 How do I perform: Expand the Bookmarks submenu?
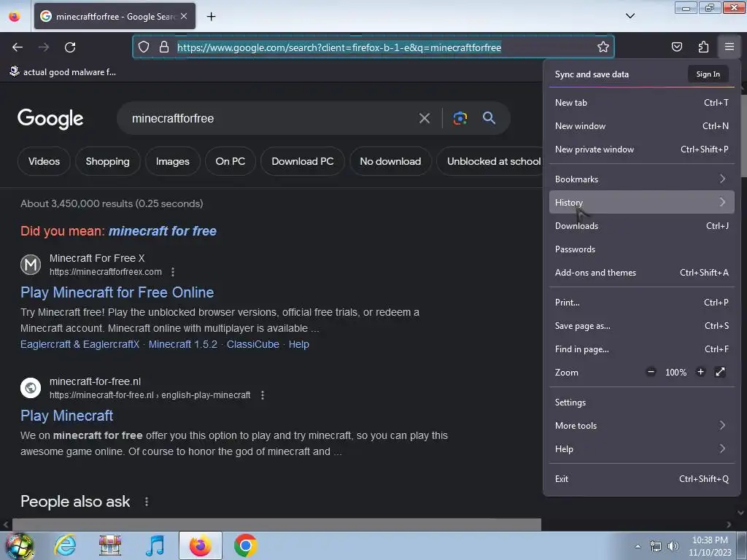pyautogui.click(x=641, y=179)
